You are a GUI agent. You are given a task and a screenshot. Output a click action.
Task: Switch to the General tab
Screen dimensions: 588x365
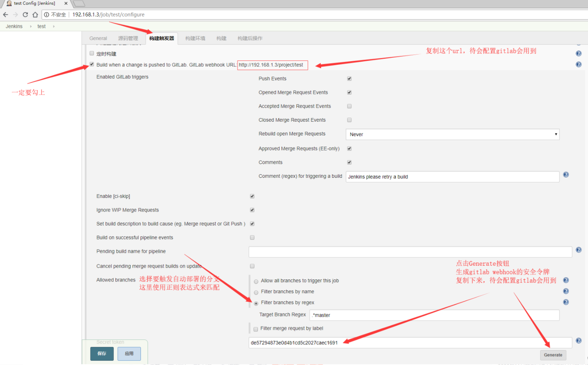tap(98, 38)
